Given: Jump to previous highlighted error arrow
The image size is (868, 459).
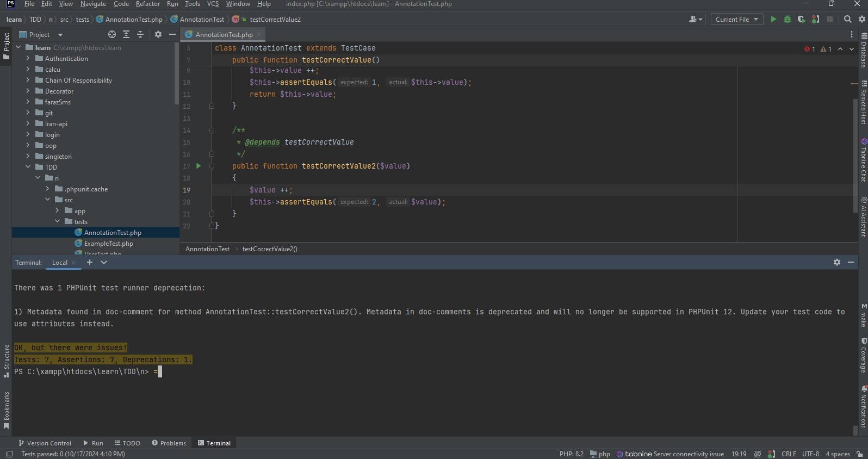Looking at the screenshot, I should click(x=840, y=49).
